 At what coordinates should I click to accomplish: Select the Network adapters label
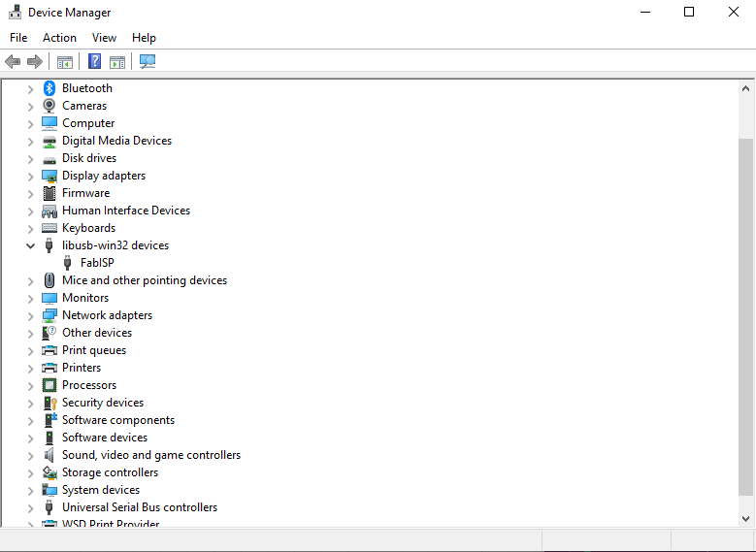(x=107, y=315)
